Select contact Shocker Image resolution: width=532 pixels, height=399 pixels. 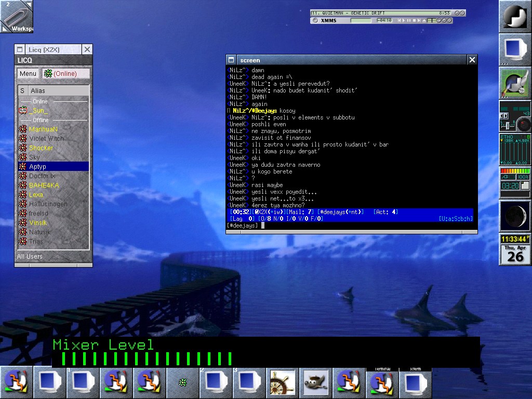(54, 148)
